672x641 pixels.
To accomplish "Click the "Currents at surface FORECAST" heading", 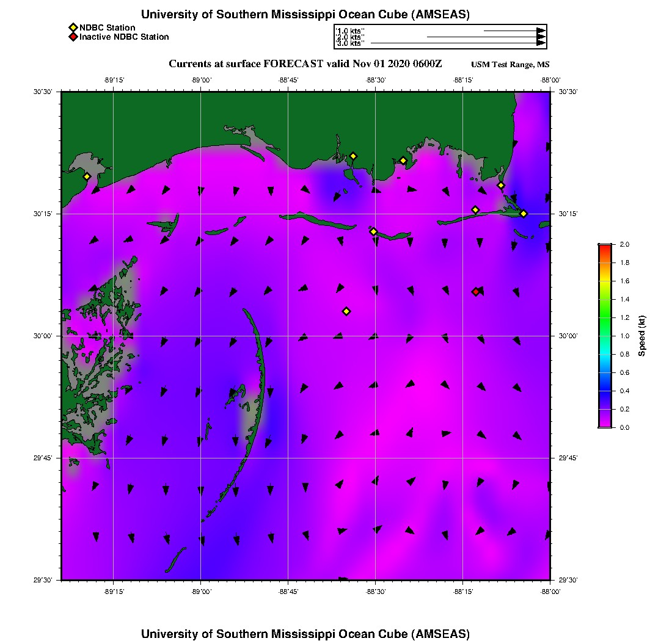I will tap(305, 64).
